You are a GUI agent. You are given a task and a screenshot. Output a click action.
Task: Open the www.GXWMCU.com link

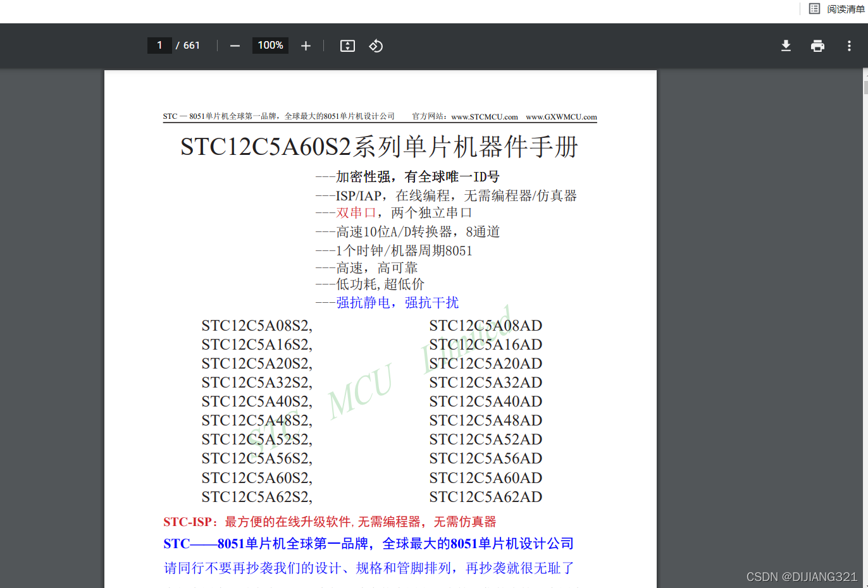(561, 117)
